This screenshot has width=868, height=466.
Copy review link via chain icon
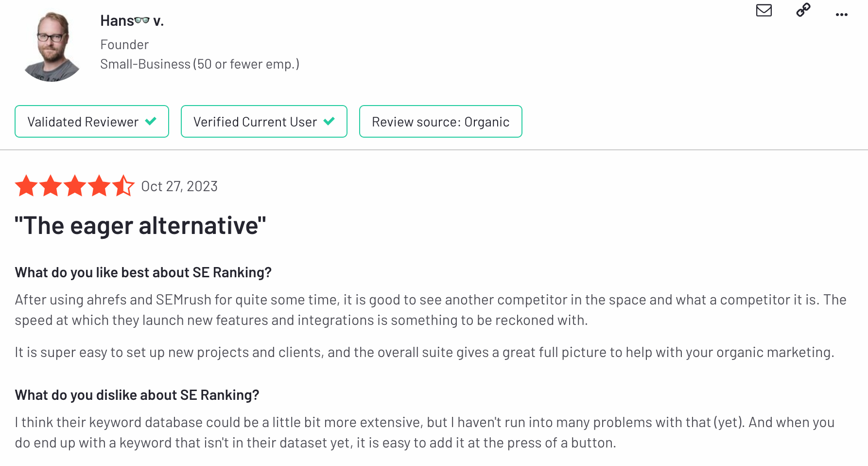[803, 10]
